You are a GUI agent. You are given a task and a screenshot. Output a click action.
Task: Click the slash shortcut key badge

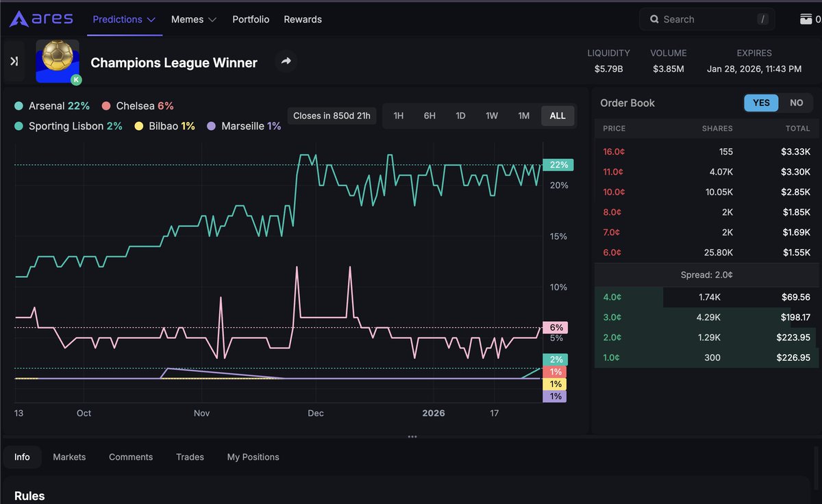(763, 19)
